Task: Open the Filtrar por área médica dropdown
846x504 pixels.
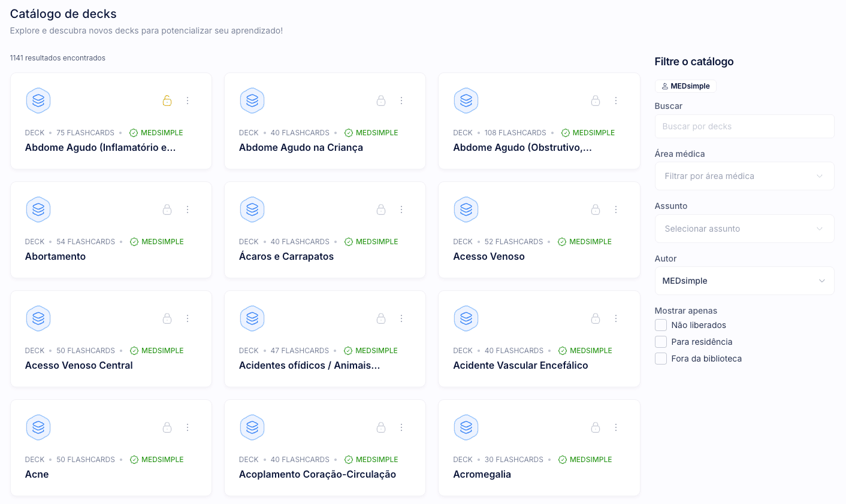Action: [x=745, y=176]
